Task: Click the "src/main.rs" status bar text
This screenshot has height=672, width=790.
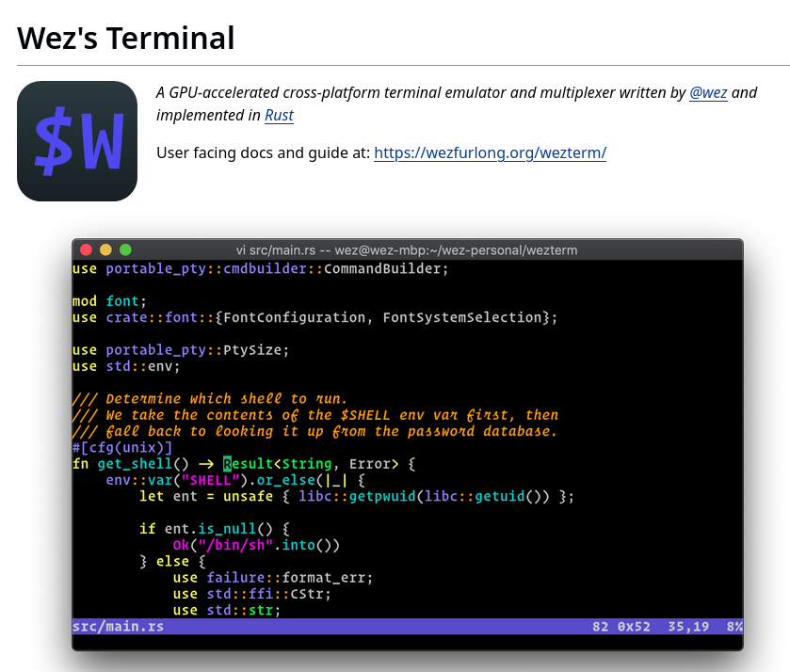Action: point(118,627)
